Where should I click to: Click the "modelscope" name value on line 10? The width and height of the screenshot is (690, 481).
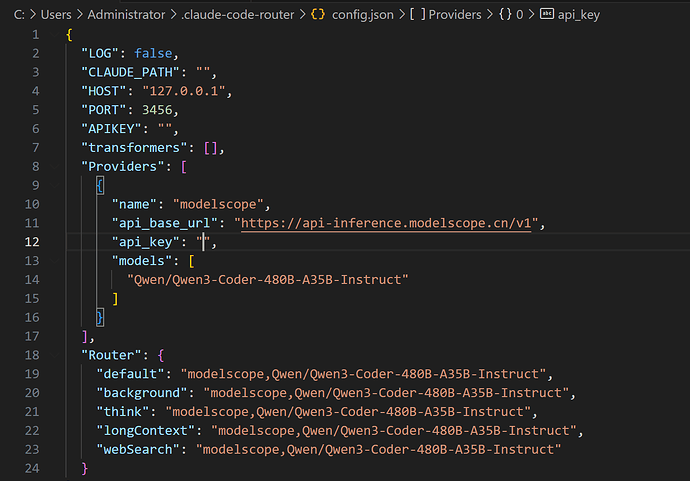218,204
